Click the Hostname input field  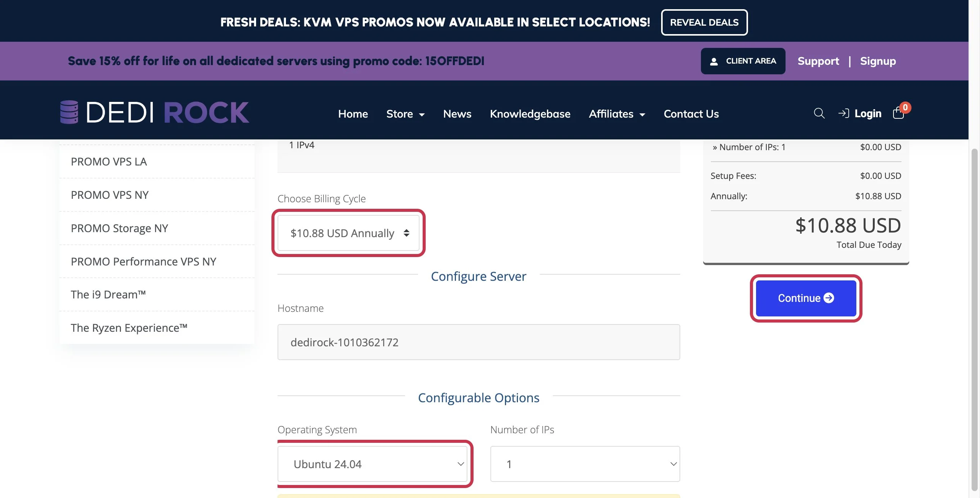tap(479, 342)
